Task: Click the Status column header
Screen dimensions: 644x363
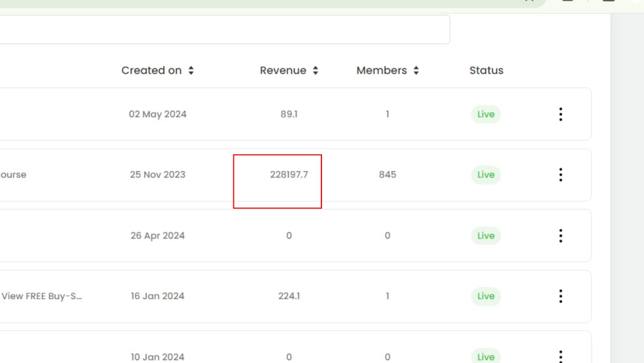Action: [x=486, y=71]
